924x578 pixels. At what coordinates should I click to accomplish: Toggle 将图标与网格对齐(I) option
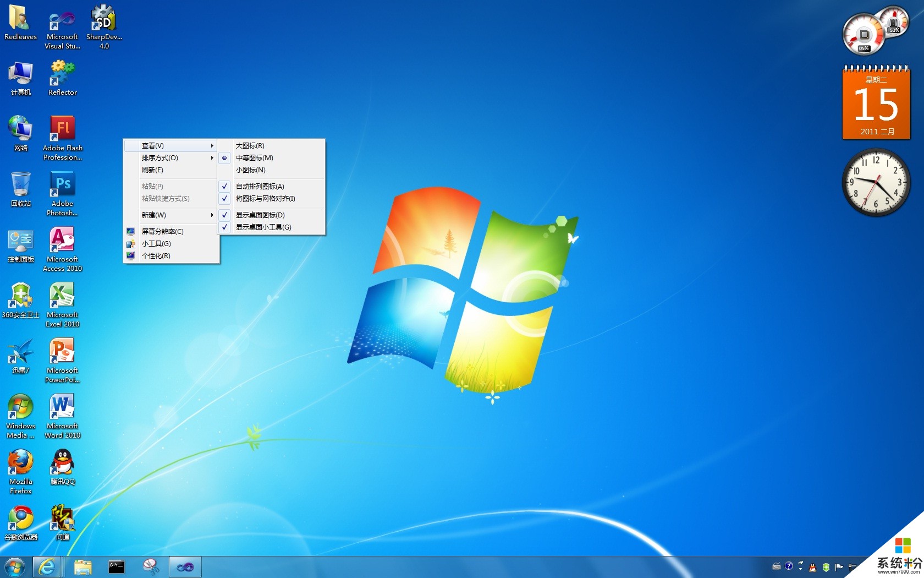point(272,199)
